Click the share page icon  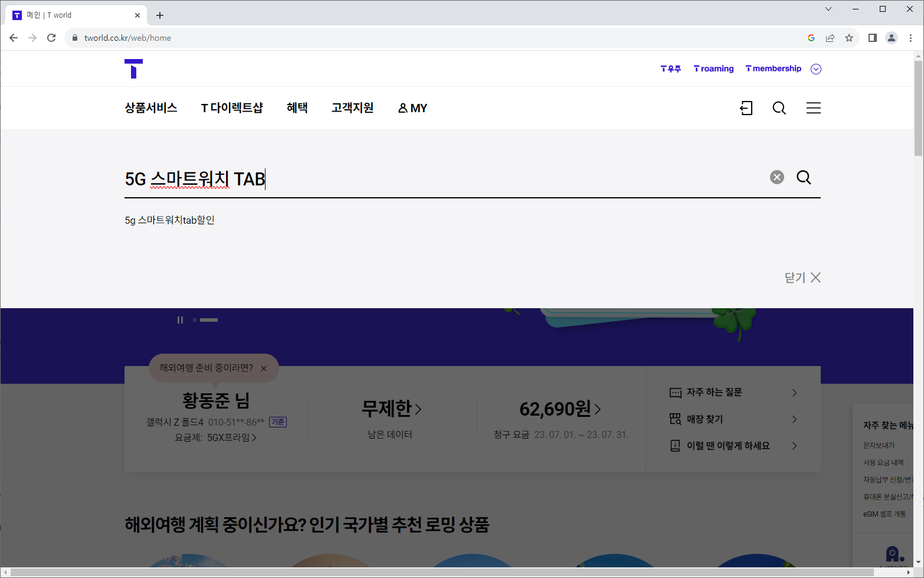click(x=830, y=38)
